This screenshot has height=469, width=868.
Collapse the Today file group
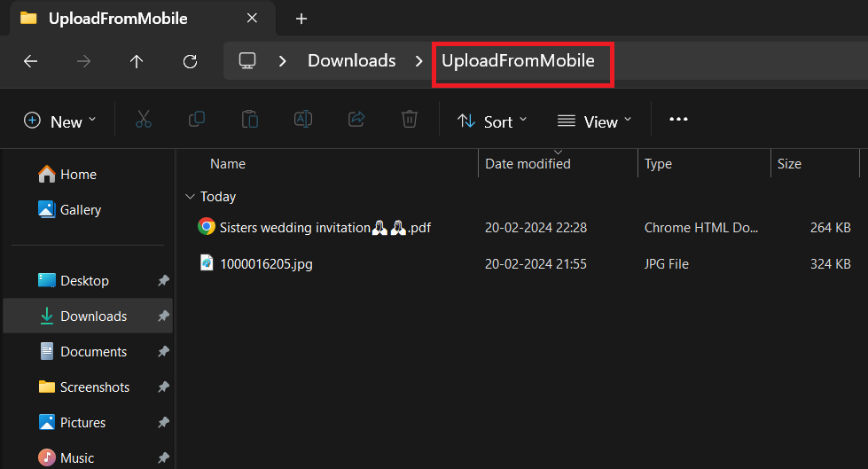click(189, 197)
